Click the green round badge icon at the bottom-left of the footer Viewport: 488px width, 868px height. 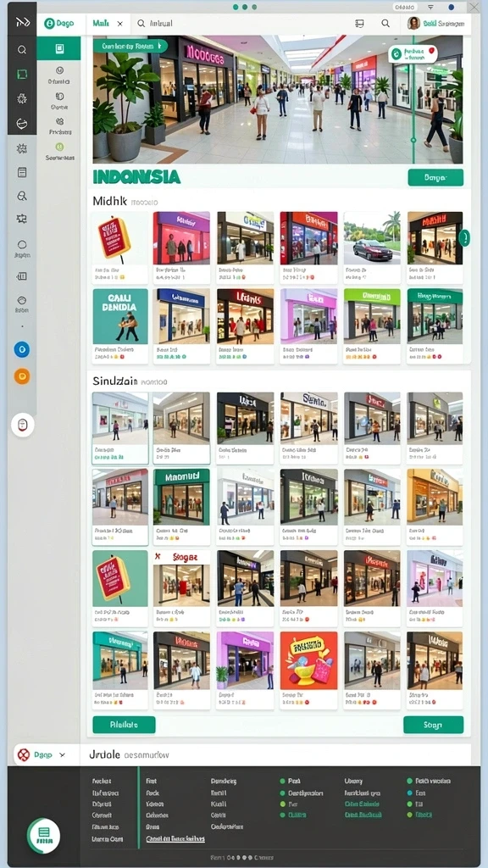click(43, 835)
